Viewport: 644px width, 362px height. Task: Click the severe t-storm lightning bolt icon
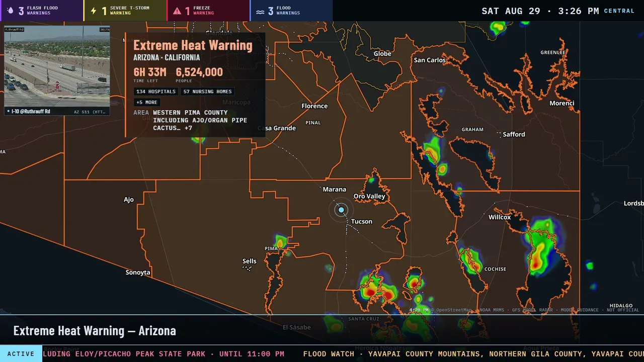93,11
